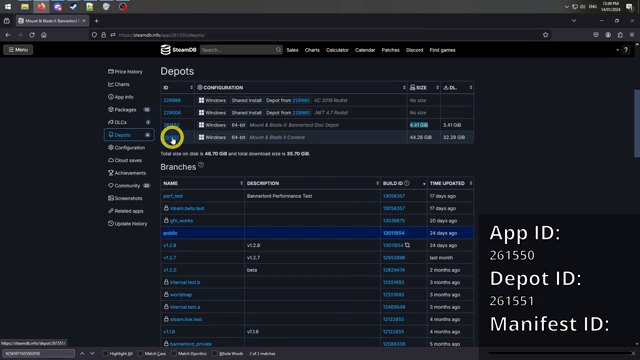Open the perf_test branch link
The width and height of the screenshot is (640, 360).
coord(173,196)
